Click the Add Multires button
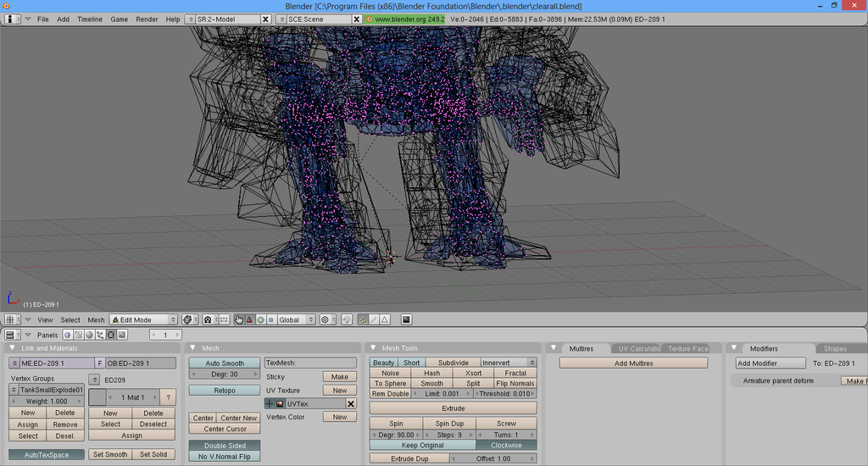 click(633, 363)
